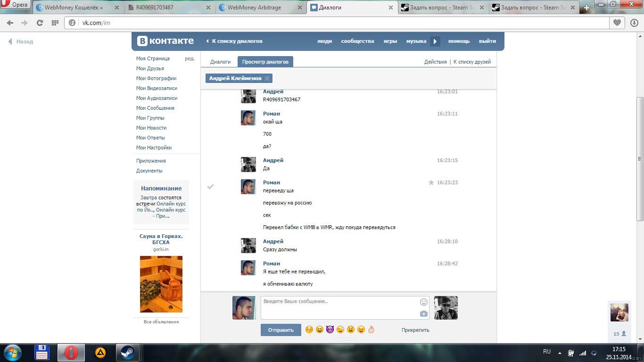
Task: Remove Андрей Клейменов dialog tab with X
Action: (267, 79)
